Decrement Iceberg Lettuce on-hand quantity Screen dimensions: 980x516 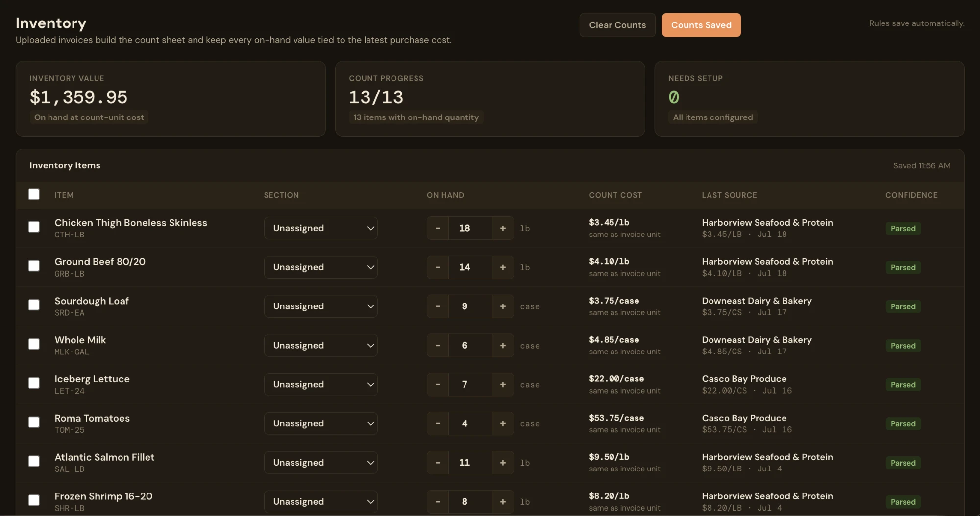[x=438, y=385]
